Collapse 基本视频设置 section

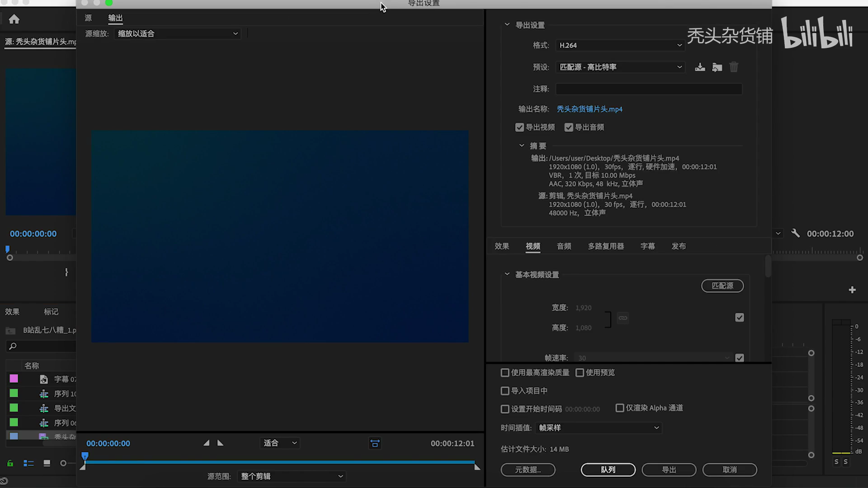point(507,274)
